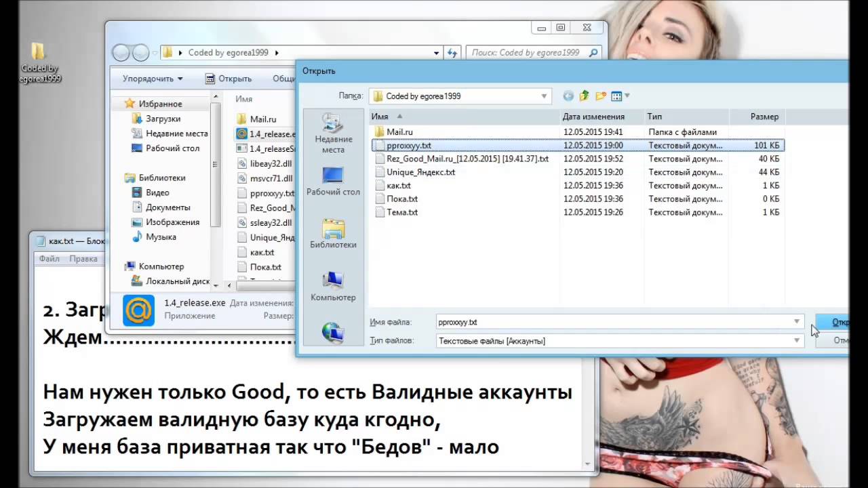The image size is (868, 488).
Task: Open Рабочий стол in Explorer navigation pane
Action: [165, 148]
